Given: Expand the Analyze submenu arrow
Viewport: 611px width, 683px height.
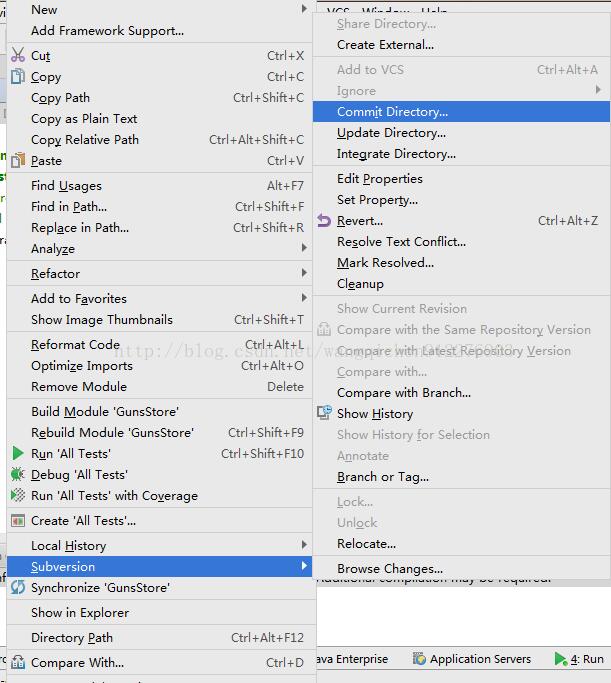Looking at the screenshot, I should pos(304,249).
